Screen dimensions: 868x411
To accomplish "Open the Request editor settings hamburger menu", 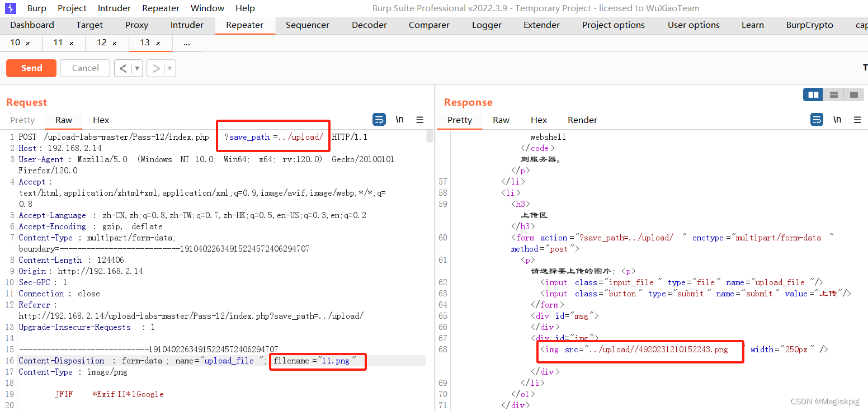I will [x=419, y=119].
